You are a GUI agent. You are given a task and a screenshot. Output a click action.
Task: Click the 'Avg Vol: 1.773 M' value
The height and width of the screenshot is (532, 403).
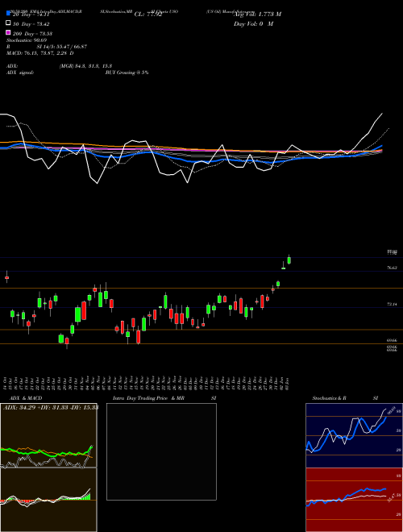(257, 15)
